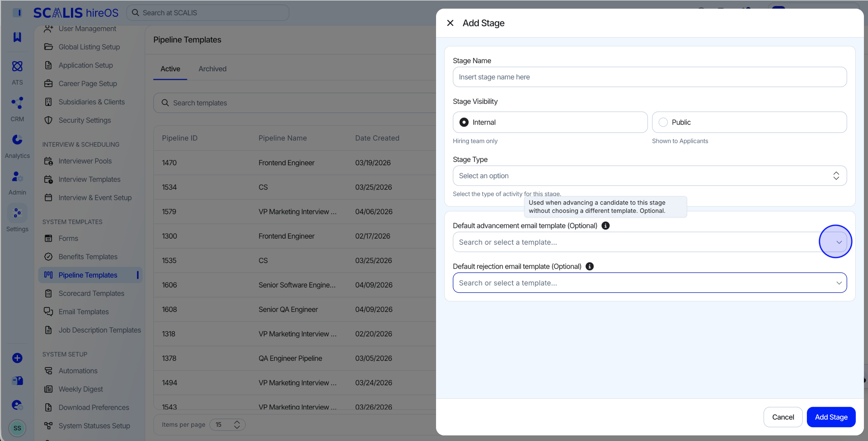Screen dimensions: 868x441
Task: Open the Analytics module icon
Action: point(17,140)
